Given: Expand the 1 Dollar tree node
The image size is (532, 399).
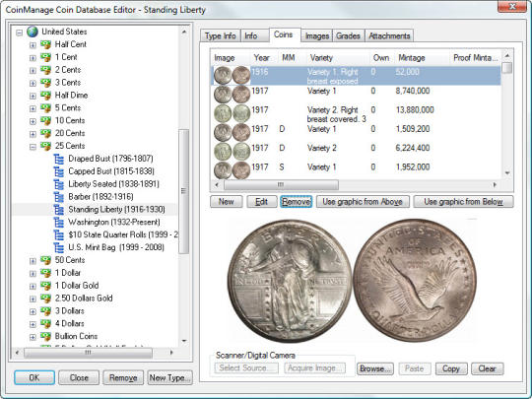Looking at the screenshot, I should pyautogui.click(x=33, y=274).
